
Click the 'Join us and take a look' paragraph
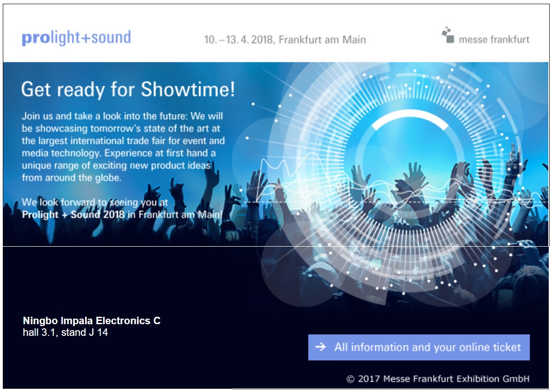123,147
